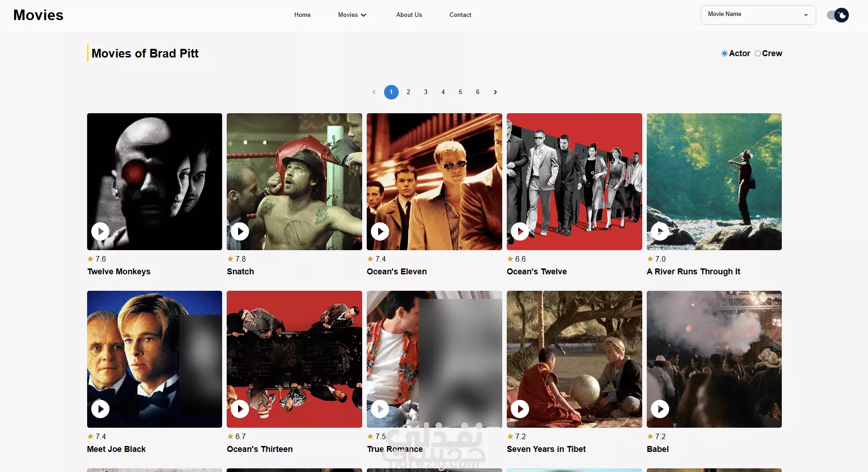The image size is (868, 472).
Task: Open the Meet Joe Black title link
Action: click(116, 449)
